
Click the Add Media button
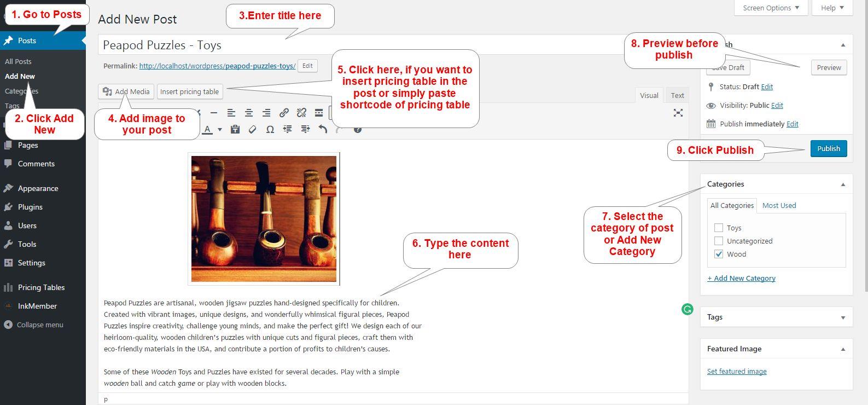126,91
